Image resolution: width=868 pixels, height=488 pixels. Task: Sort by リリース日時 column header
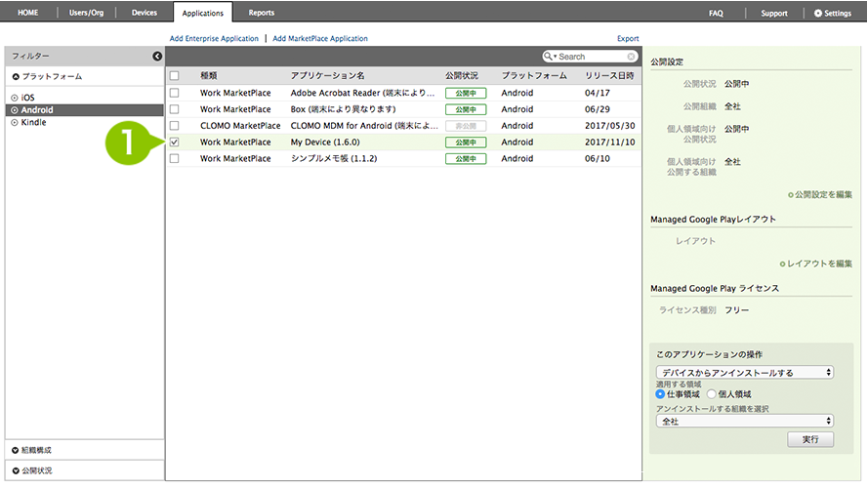click(x=609, y=76)
